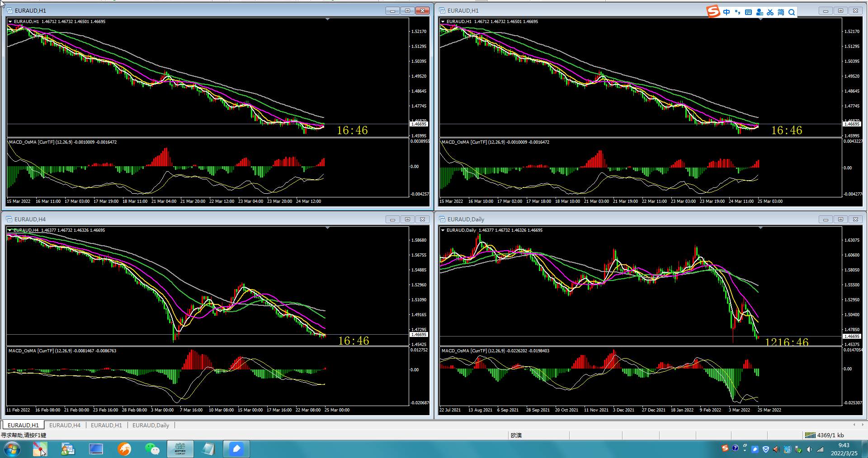868x458 pixels.
Task: Switch to the EURAUD,Daily tab
Action: 151,425
